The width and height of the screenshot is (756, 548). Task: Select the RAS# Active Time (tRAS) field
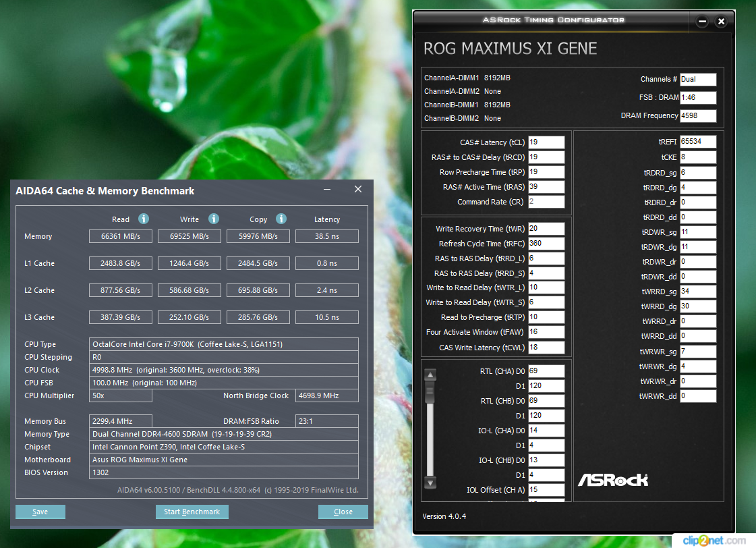(x=546, y=187)
